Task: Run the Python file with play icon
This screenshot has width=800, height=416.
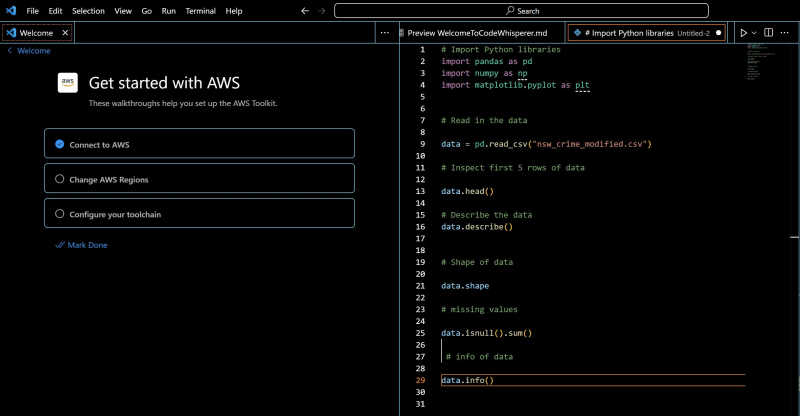Action: tap(743, 33)
